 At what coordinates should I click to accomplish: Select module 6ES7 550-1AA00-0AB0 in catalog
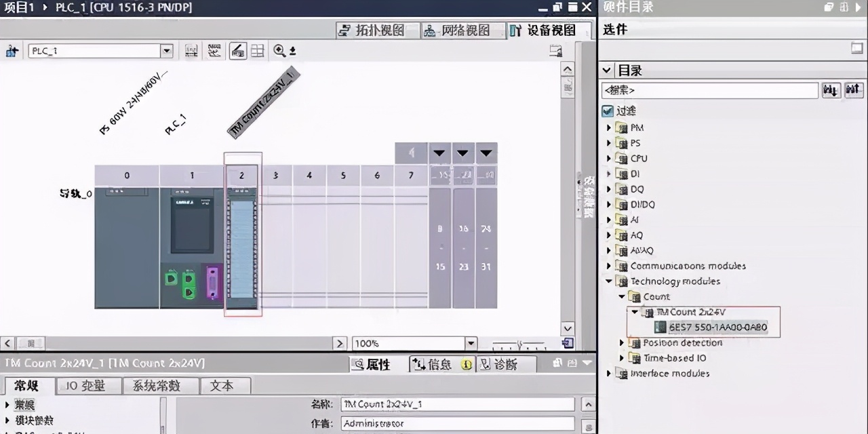coord(718,327)
